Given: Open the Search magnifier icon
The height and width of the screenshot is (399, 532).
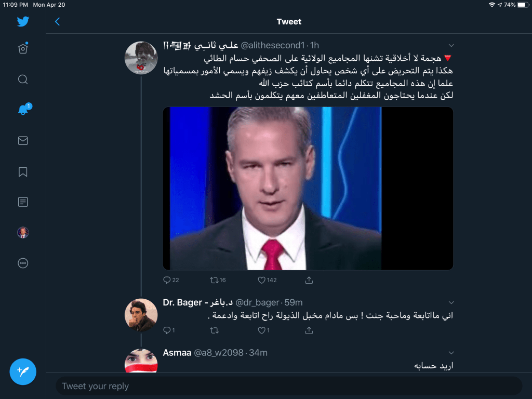Looking at the screenshot, I should point(23,79).
